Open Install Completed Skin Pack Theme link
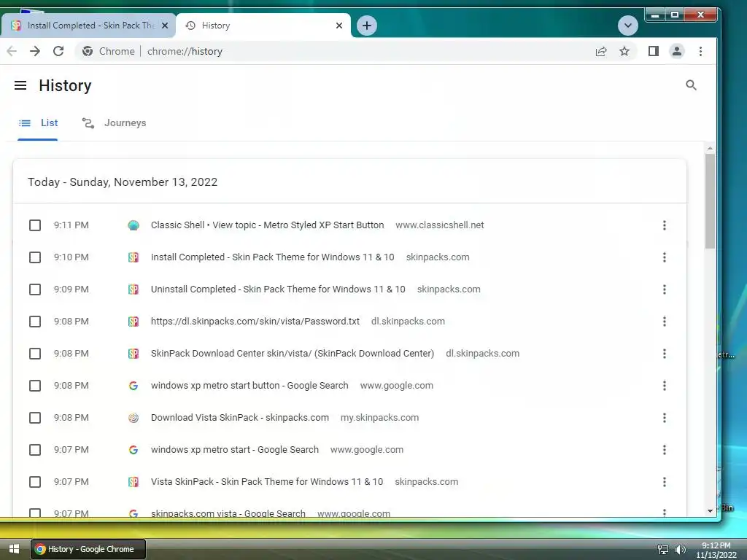 click(x=273, y=257)
